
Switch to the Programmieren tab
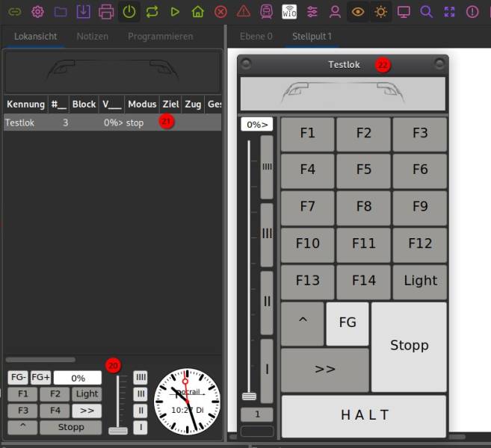click(160, 37)
